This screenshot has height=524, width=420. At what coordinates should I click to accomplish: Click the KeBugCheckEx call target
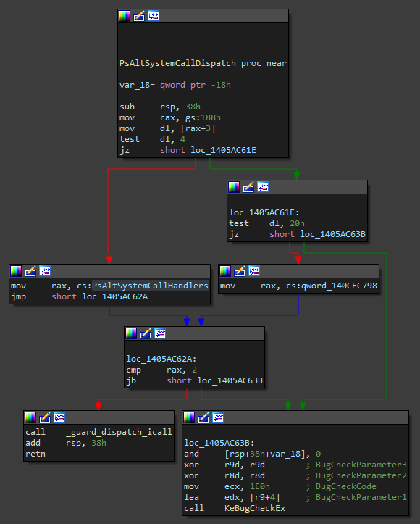pos(255,508)
